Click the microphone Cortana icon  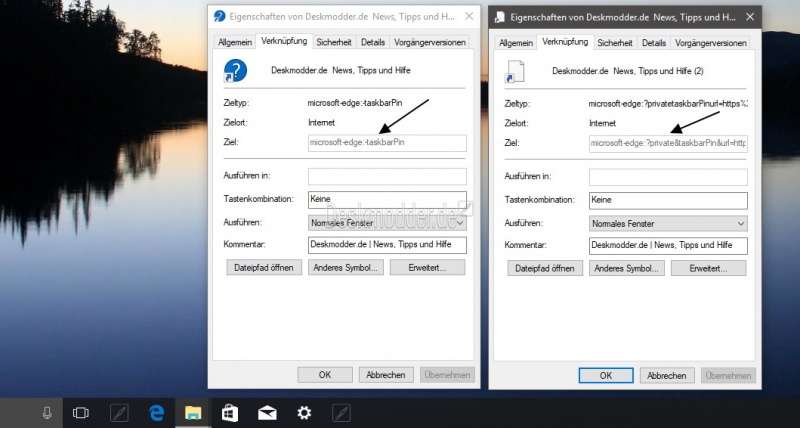tap(47, 413)
